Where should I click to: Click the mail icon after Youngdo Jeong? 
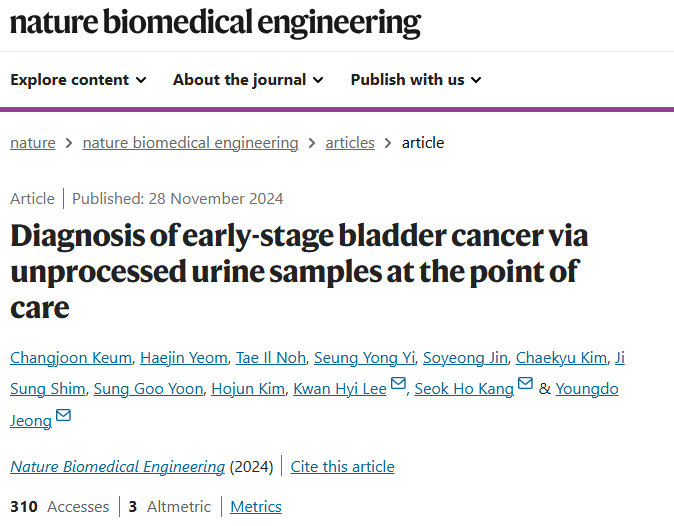coord(63,415)
